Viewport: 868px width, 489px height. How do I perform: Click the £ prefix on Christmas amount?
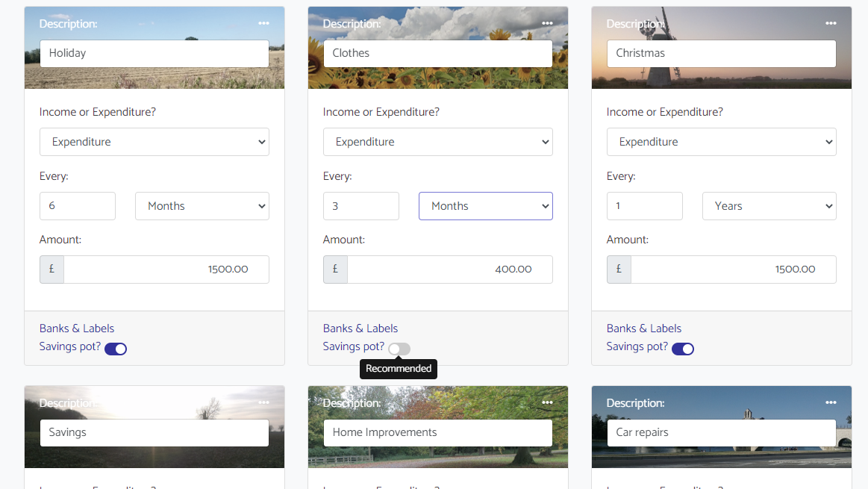click(x=619, y=270)
